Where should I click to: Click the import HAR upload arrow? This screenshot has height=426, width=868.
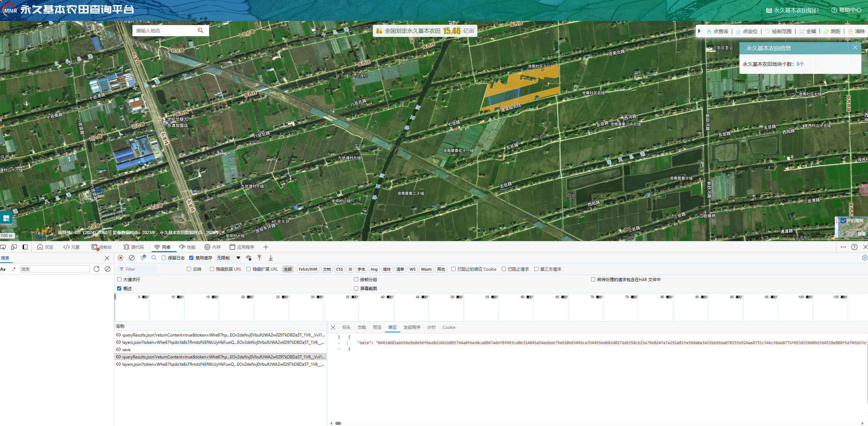[x=259, y=258]
